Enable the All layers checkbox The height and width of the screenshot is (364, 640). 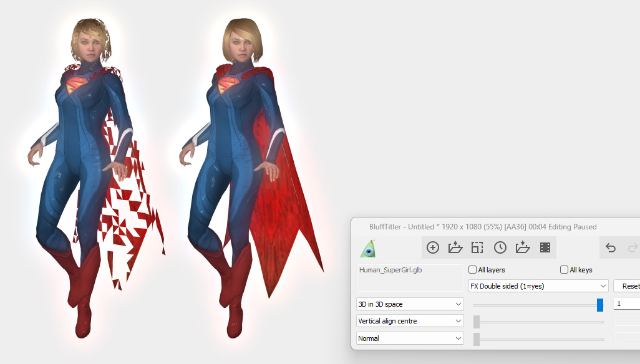click(x=473, y=269)
